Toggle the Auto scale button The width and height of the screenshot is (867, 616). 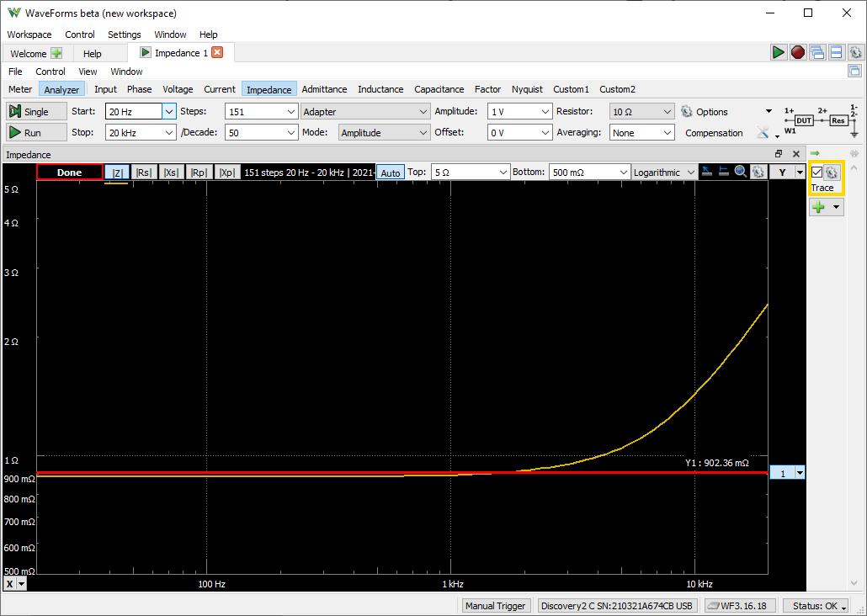tap(391, 173)
